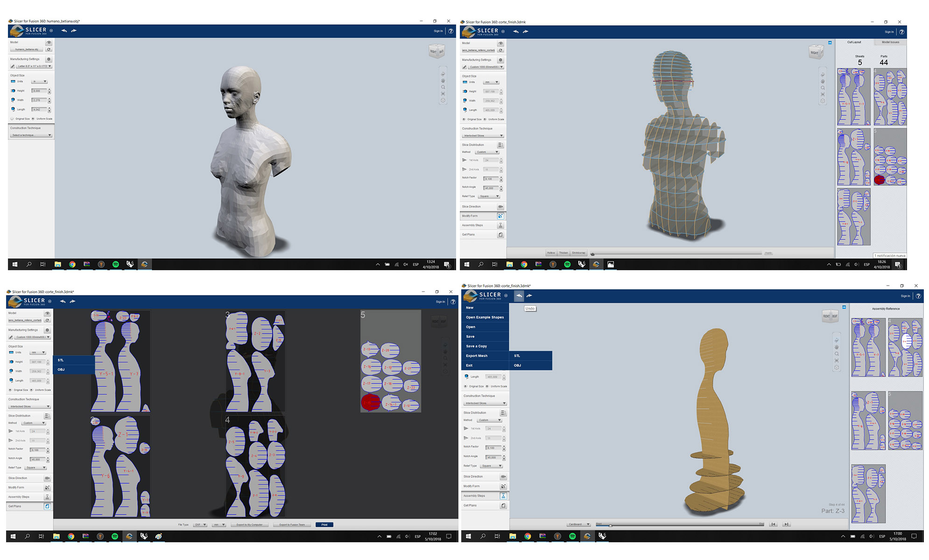The image size is (929, 560).
Task: Jump to the previous assembly step button
Action: click(773, 524)
